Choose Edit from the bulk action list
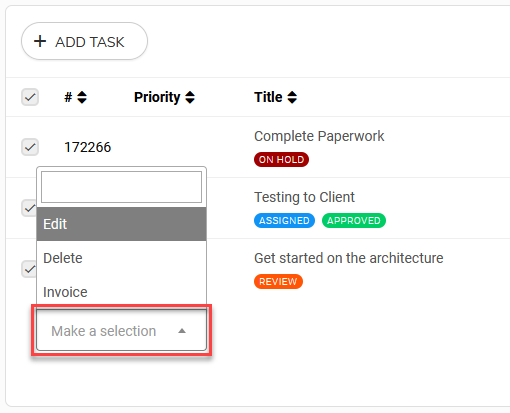 [121, 224]
